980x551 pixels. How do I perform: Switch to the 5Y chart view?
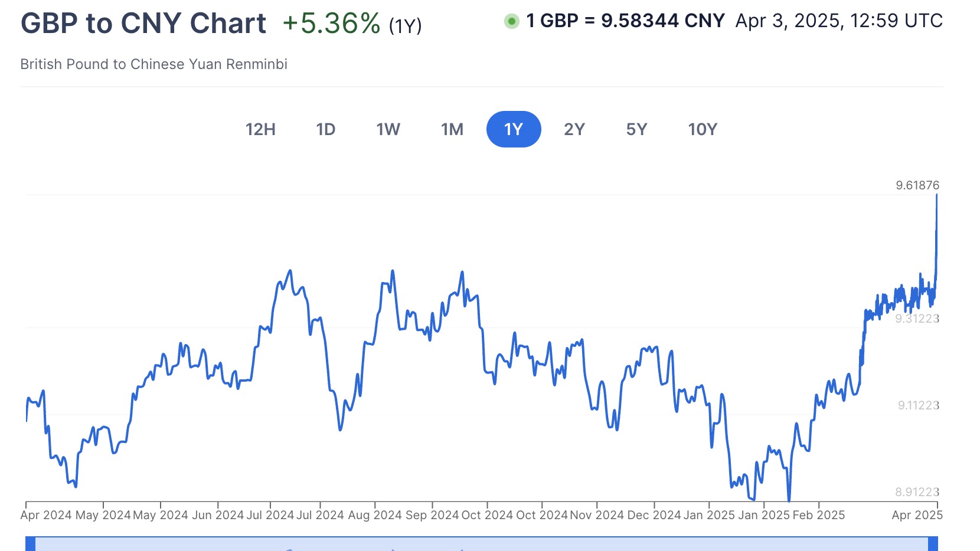click(x=637, y=129)
